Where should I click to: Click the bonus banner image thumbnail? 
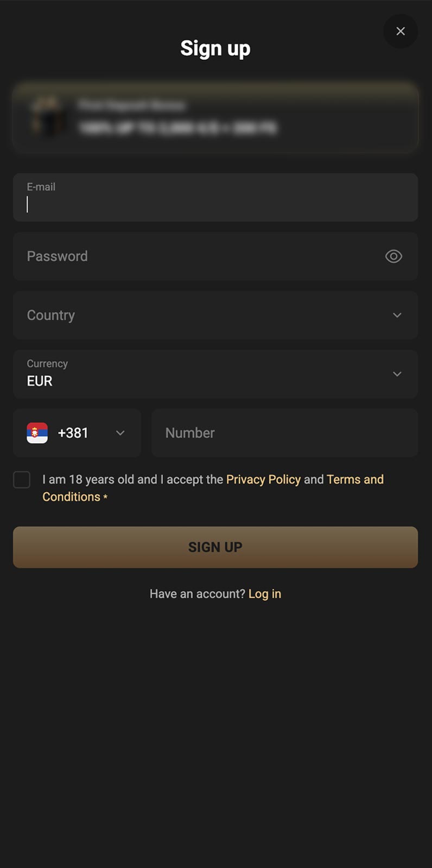(x=48, y=116)
